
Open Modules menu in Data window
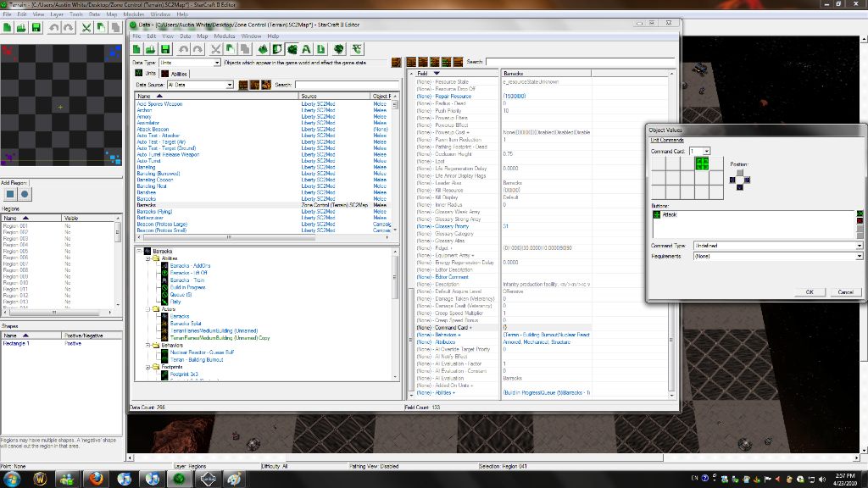pos(225,36)
